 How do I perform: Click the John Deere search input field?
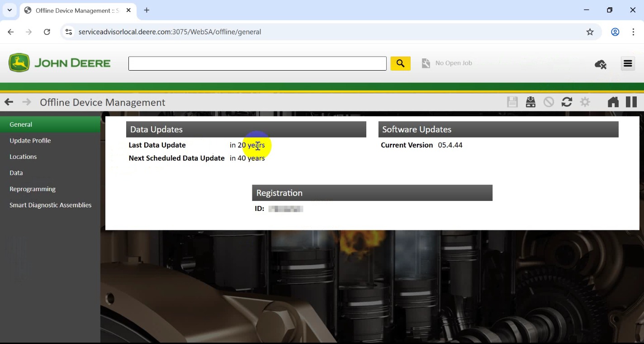(257, 63)
